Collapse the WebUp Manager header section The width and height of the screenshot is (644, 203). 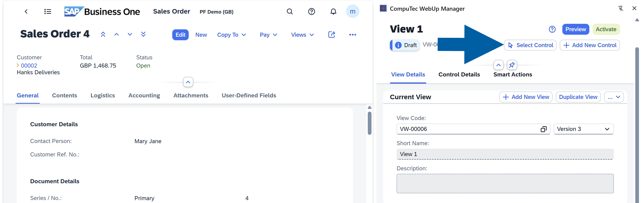(x=498, y=65)
